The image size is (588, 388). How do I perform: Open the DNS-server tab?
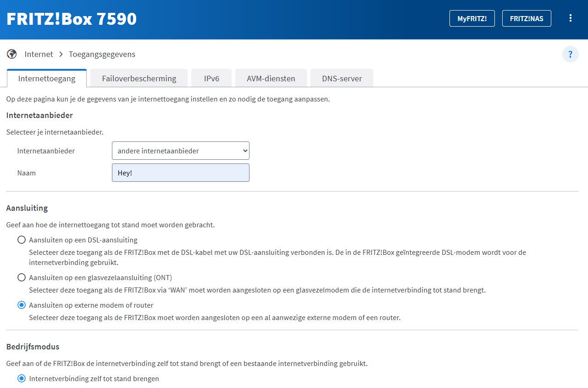342,79
